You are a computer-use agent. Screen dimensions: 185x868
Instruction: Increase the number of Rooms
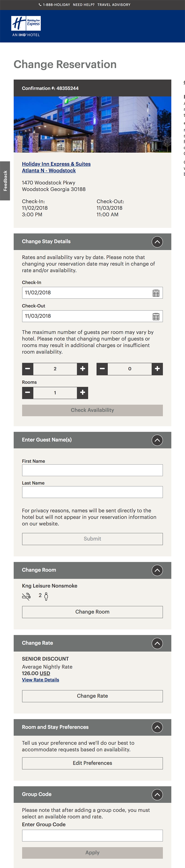(x=82, y=393)
